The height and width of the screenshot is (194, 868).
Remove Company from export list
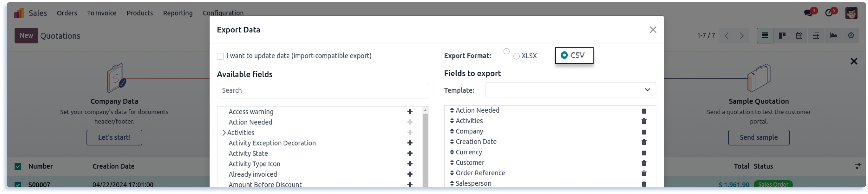(644, 132)
